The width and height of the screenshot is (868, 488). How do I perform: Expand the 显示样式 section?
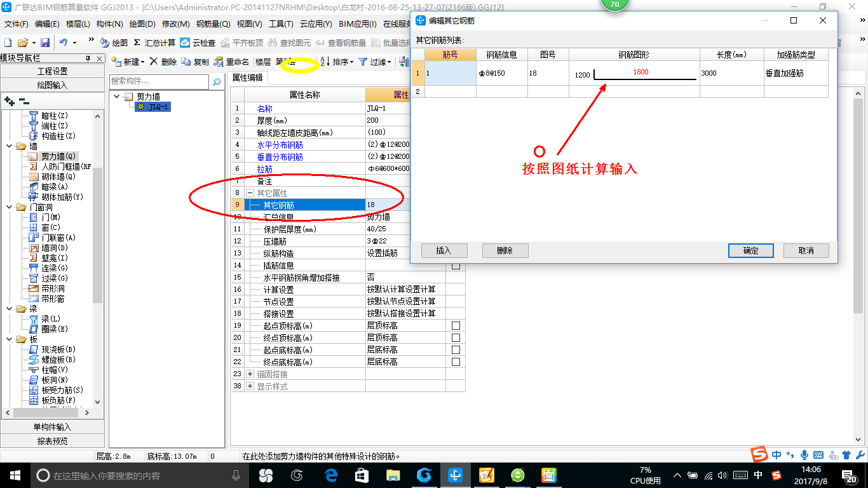(250, 386)
